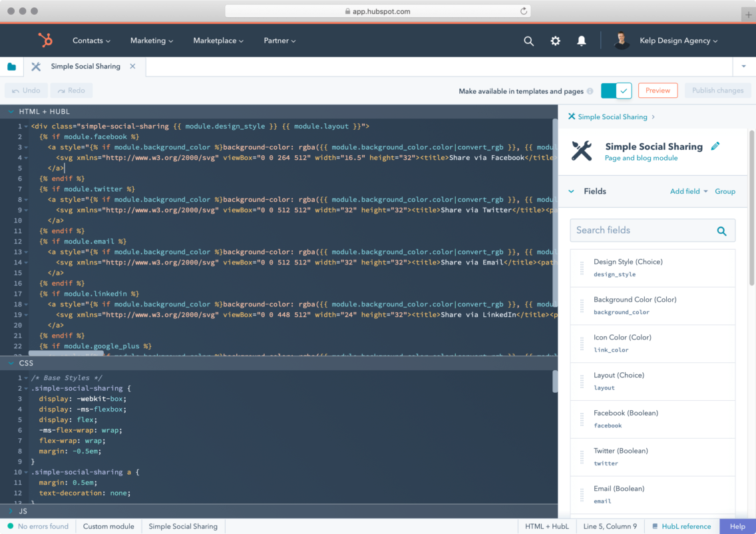
Task: Click the folder icon beside the editor tabs
Action: tap(11, 67)
